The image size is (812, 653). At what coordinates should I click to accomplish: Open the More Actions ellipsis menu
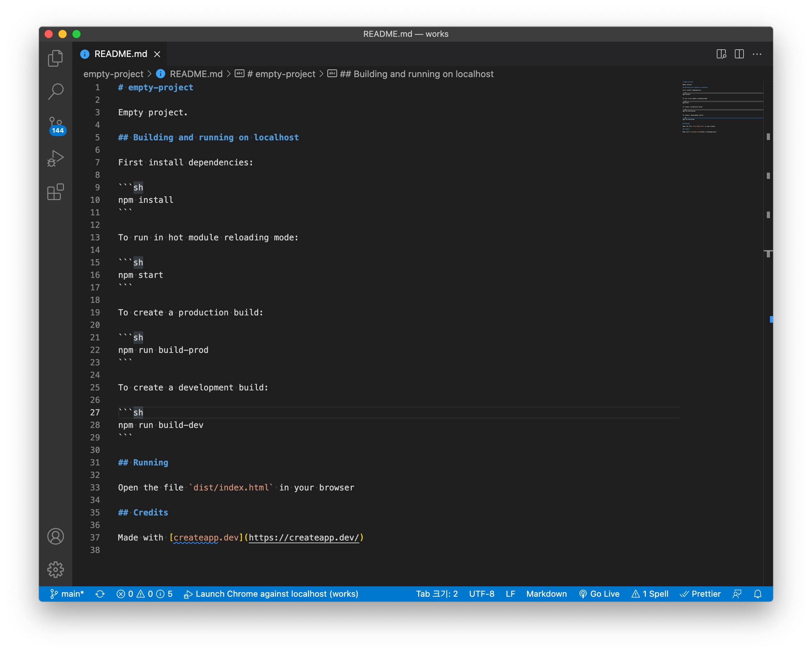[x=757, y=54]
